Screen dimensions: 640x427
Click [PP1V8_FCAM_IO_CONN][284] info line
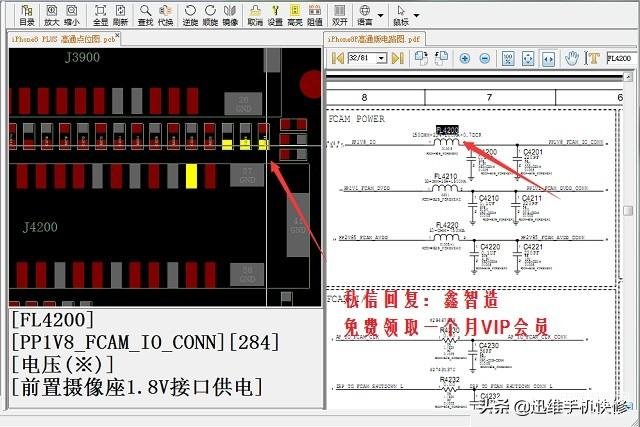(x=145, y=342)
